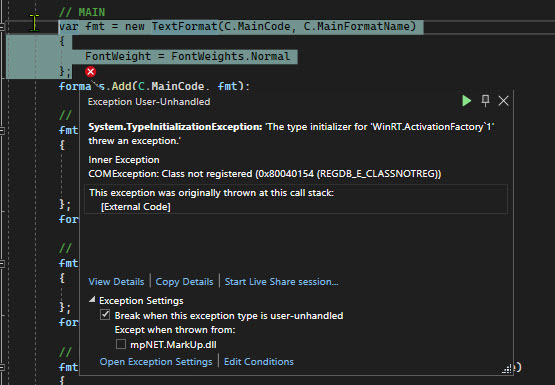Uncheck Break when exception type is user-unhandled
This screenshot has width=555, height=385.
coord(105,315)
